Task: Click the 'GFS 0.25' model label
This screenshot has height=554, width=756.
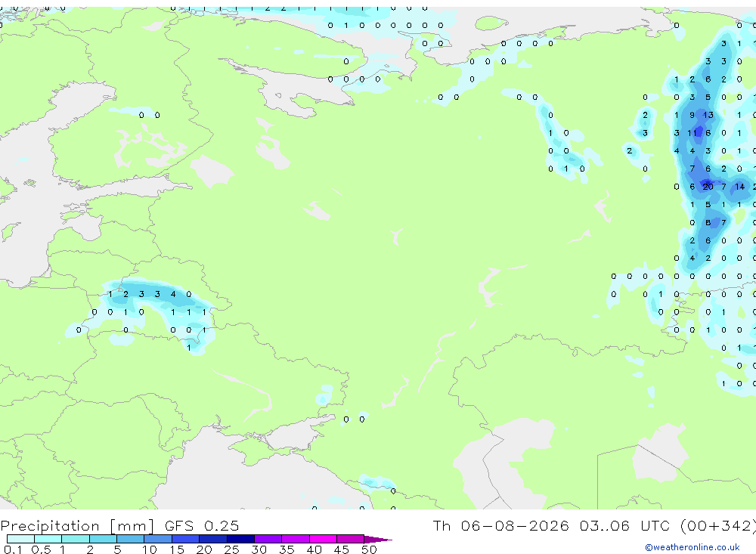Action: [x=202, y=525]
